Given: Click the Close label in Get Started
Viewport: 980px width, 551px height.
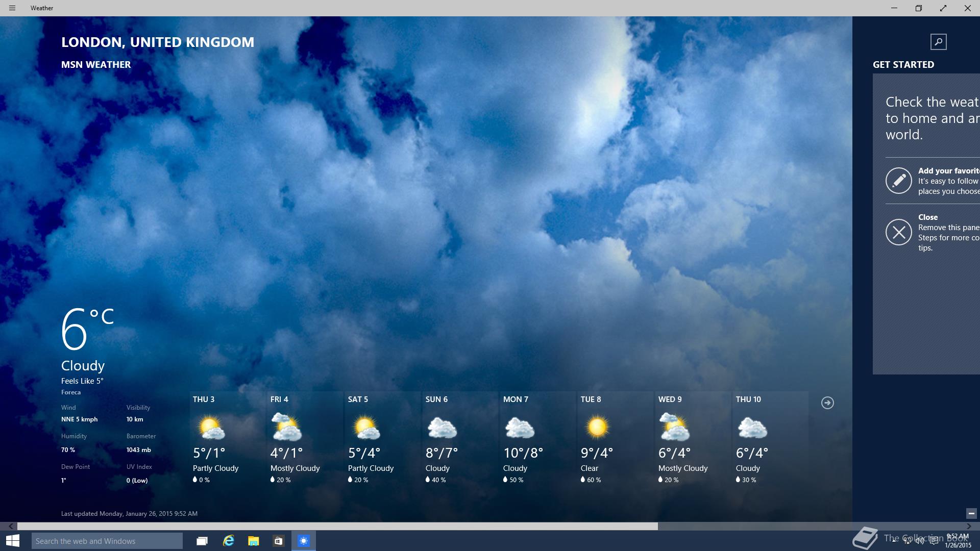Looking at the screenshot, I should click(928, 217).
